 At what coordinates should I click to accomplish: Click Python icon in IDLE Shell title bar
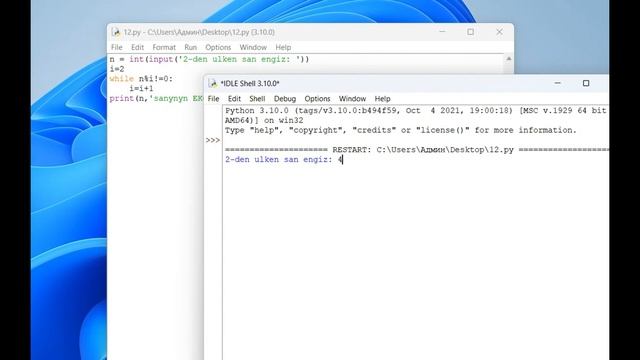(x=213, y=84)
